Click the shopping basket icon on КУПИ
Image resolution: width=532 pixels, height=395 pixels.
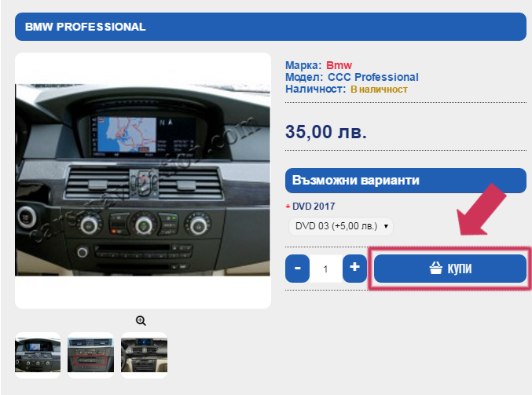click(x=436, y=268)
